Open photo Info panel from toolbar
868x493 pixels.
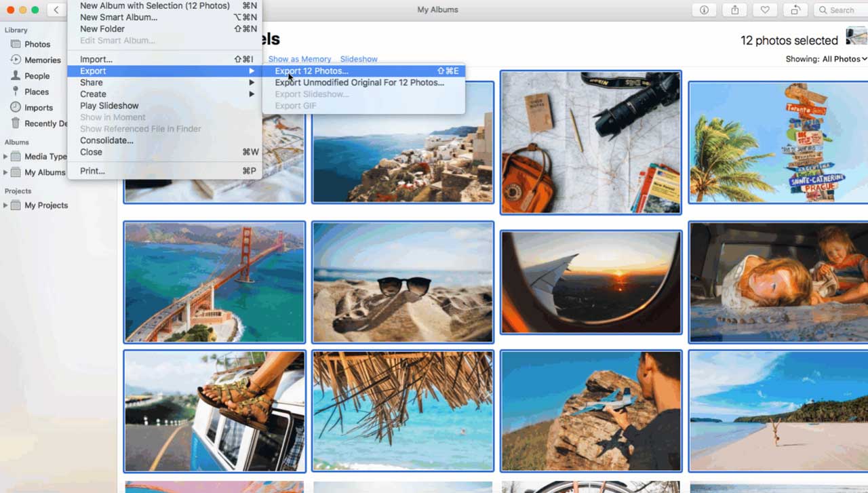pos(704,9)
